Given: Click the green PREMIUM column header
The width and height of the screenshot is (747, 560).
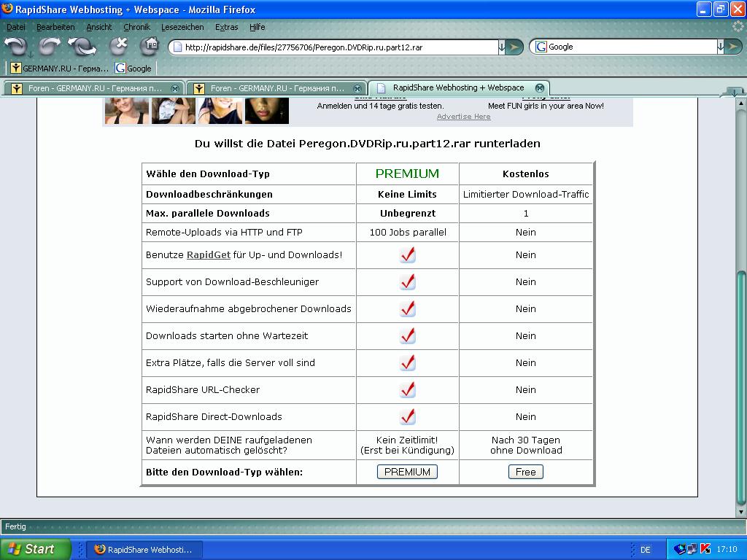Looking at the screenshot, I should coord(407,174).
